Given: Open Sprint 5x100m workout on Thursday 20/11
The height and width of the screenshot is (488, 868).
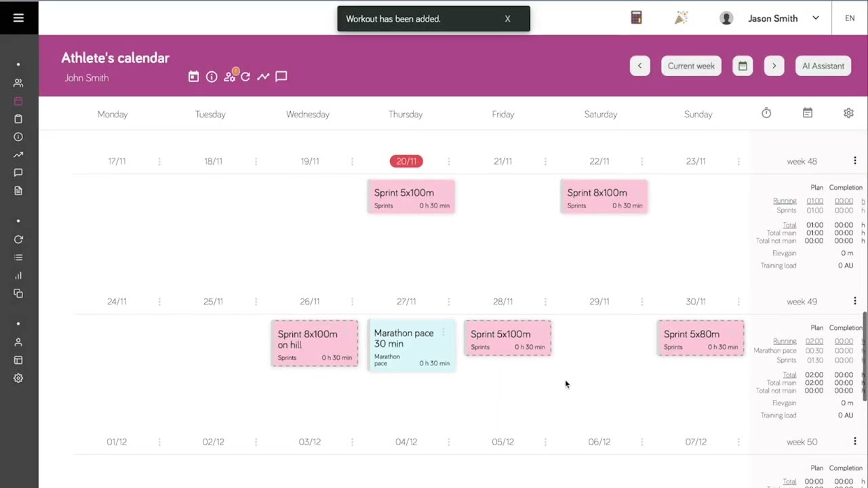Looking at the screenshot, I should pos(411,197).
